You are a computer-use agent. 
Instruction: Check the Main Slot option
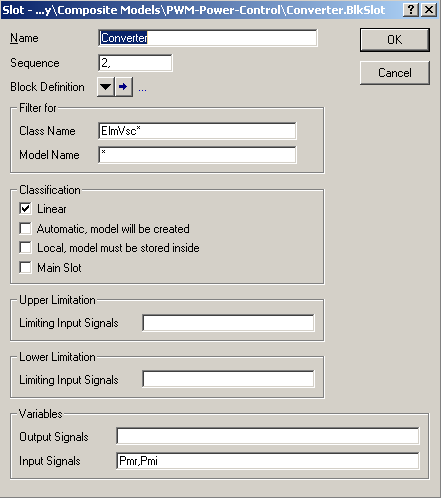click(25, 267)
